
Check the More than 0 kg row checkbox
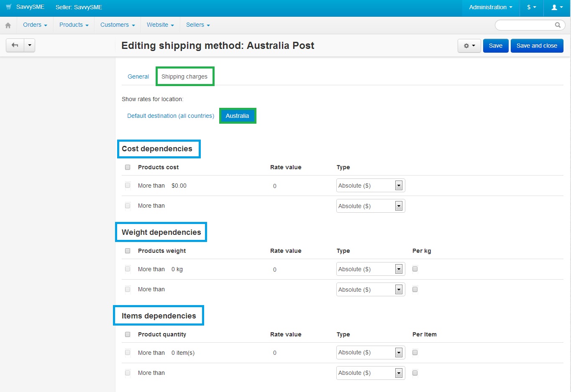click(128, 269)
